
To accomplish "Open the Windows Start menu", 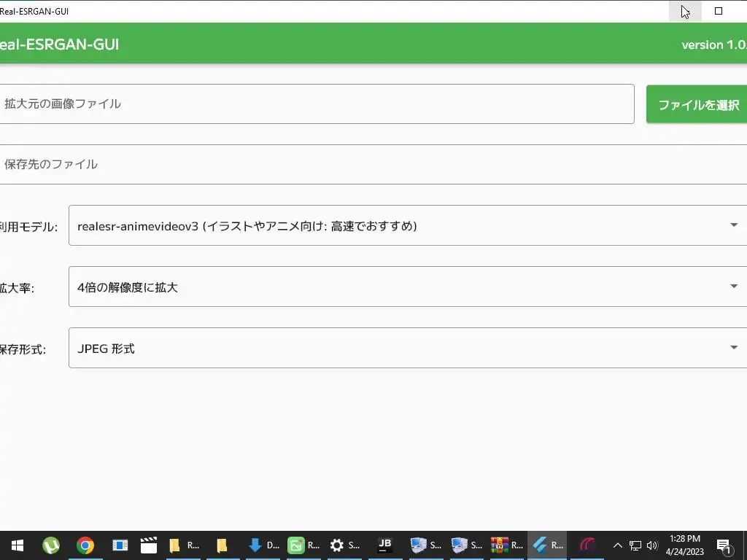I will tap(18, 545).
